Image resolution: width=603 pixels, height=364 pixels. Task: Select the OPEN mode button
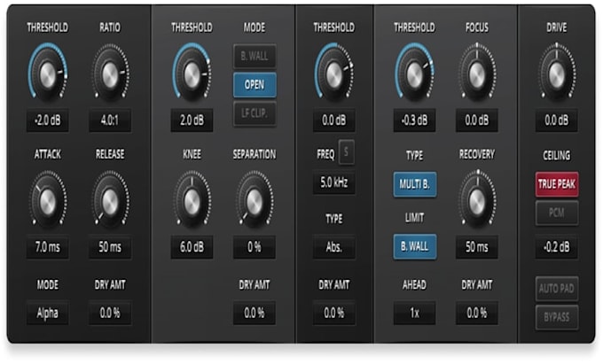pos(255,85)
